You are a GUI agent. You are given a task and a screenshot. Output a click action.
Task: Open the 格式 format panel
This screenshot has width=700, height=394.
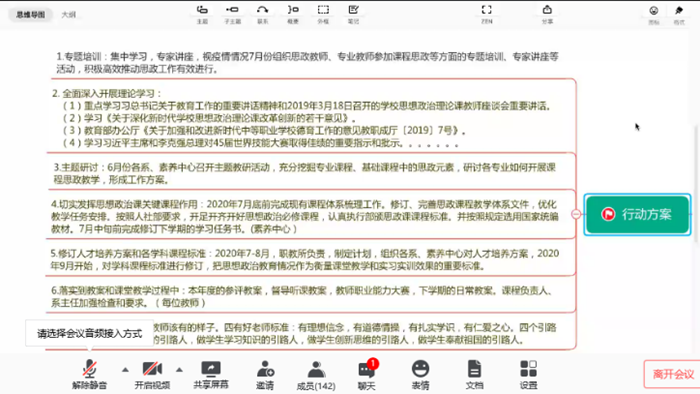pos(679,15)
